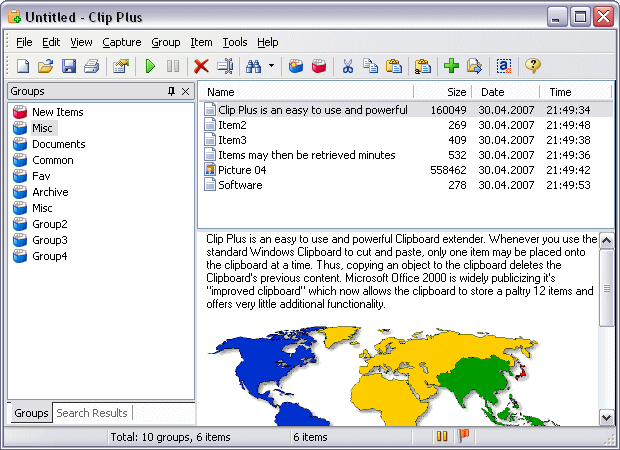Click the New document toolbar icon
The height and width of the screenshot is (450, 620).
click(23, 66)
